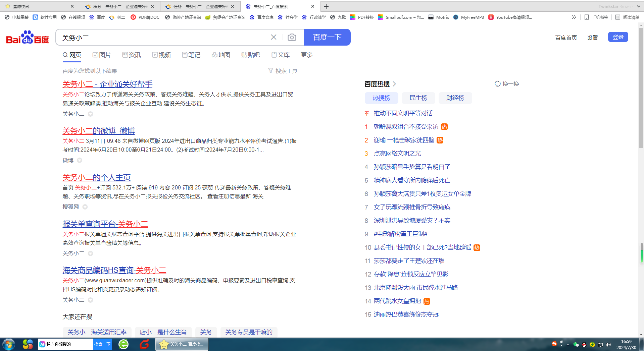This screenshot has height=351, width=644.
Task: Switch to browser tab 任务 - 关务小二
Action: click(200, 6)
